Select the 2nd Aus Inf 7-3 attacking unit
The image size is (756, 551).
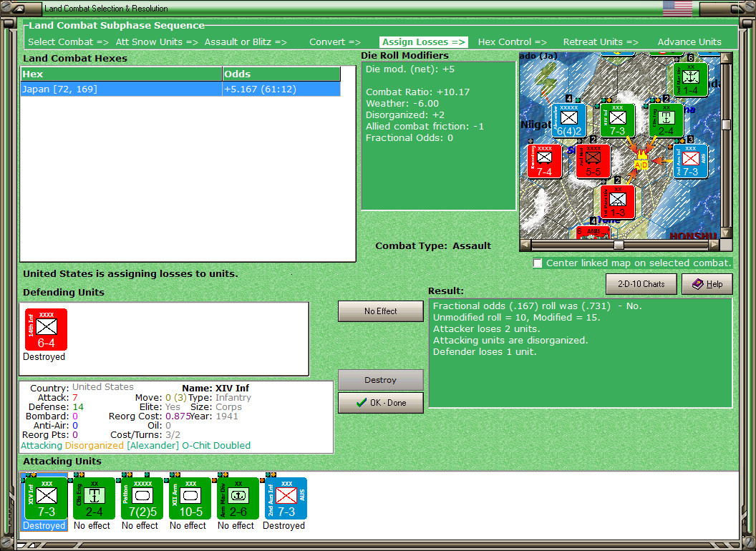pos(286,498)
